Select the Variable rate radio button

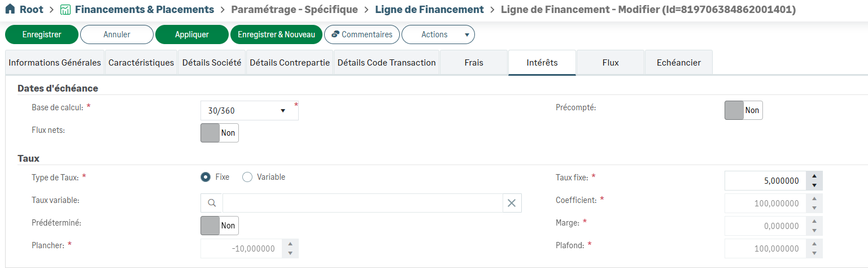(x=247, y=177)
